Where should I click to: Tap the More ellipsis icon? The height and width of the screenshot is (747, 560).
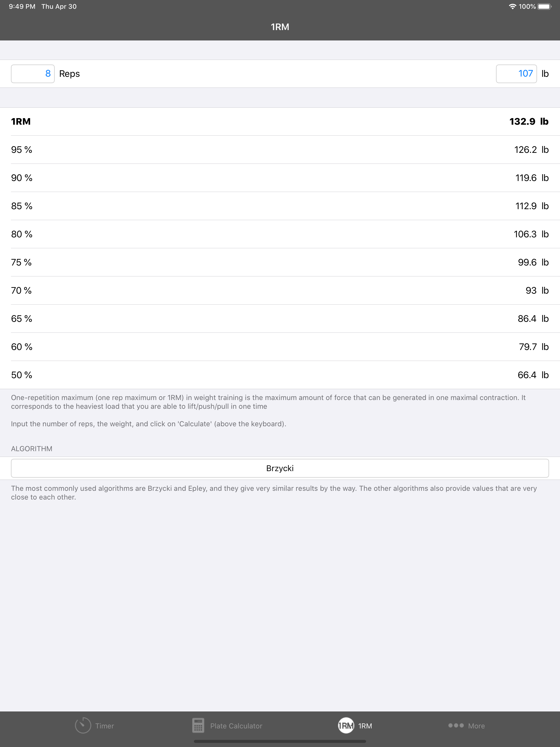pos(456,725)
